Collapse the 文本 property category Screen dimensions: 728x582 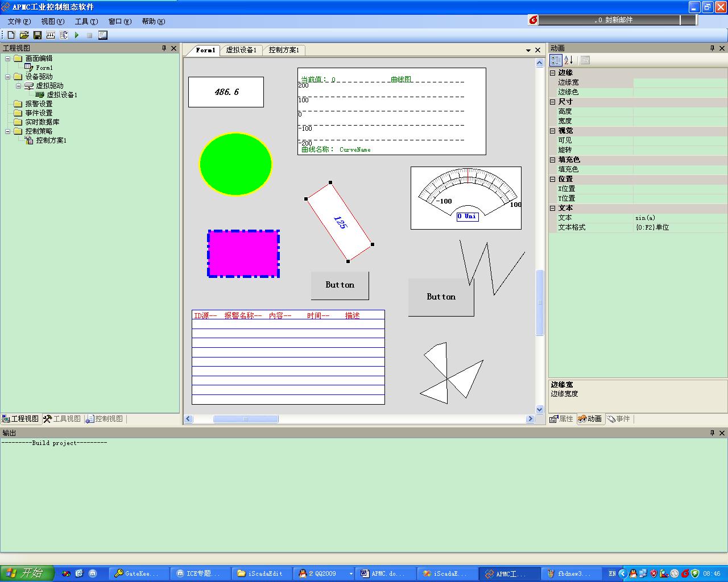click(x=552, y=208)
